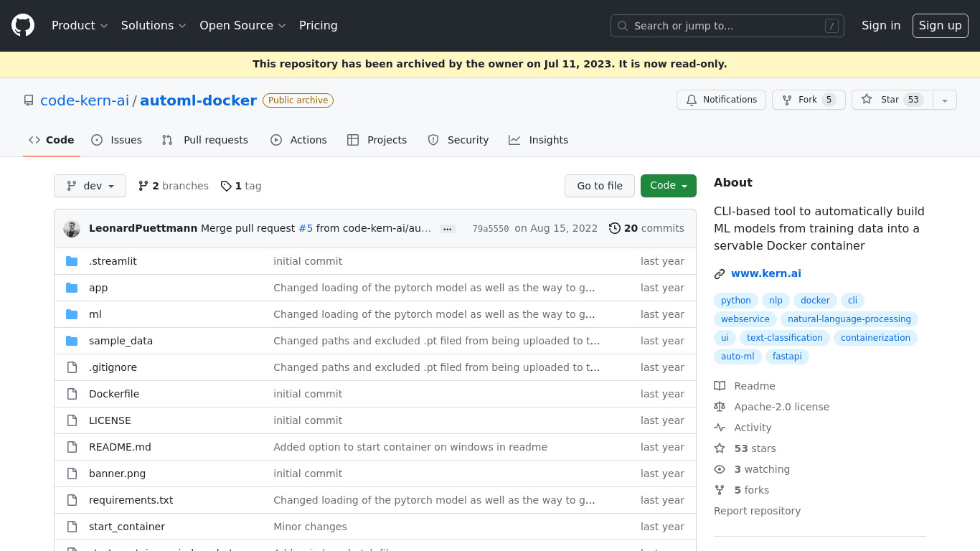Viewport: 980px width, 551px height.
Task: Click the Search or jump to field
Action: click(x=727, y=26)
